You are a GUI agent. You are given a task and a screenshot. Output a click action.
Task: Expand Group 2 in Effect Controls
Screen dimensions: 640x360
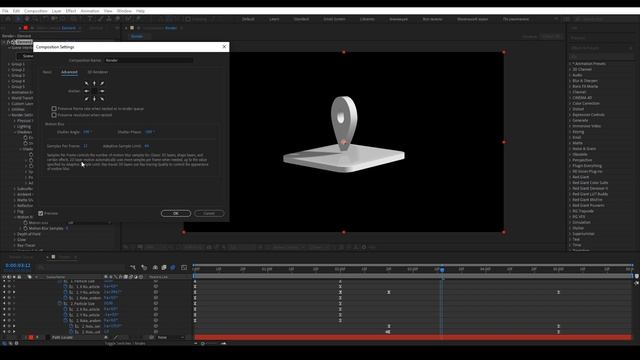[9, 70]
